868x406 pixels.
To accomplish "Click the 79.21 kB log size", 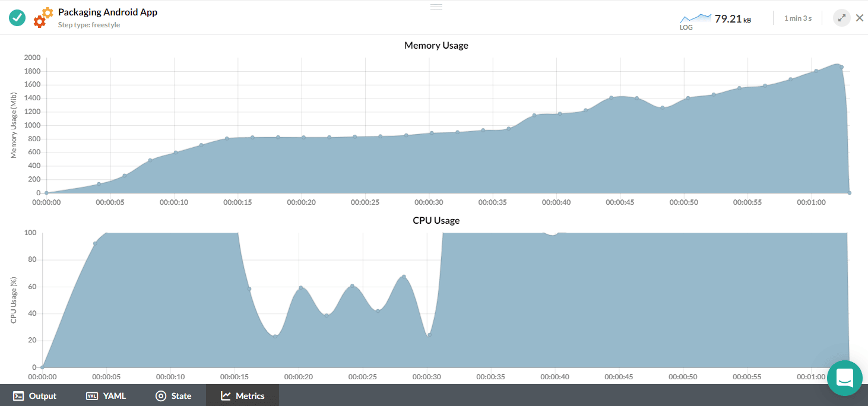I will (x=733, y=19).
